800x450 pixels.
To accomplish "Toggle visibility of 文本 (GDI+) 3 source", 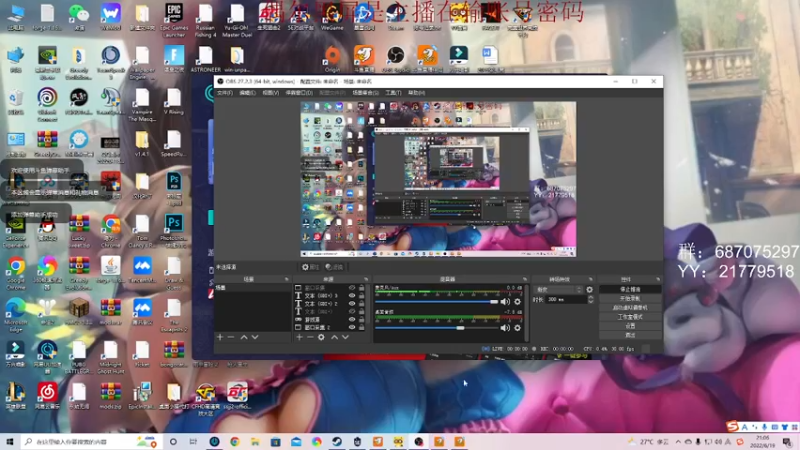I will [x=352, y=295].
